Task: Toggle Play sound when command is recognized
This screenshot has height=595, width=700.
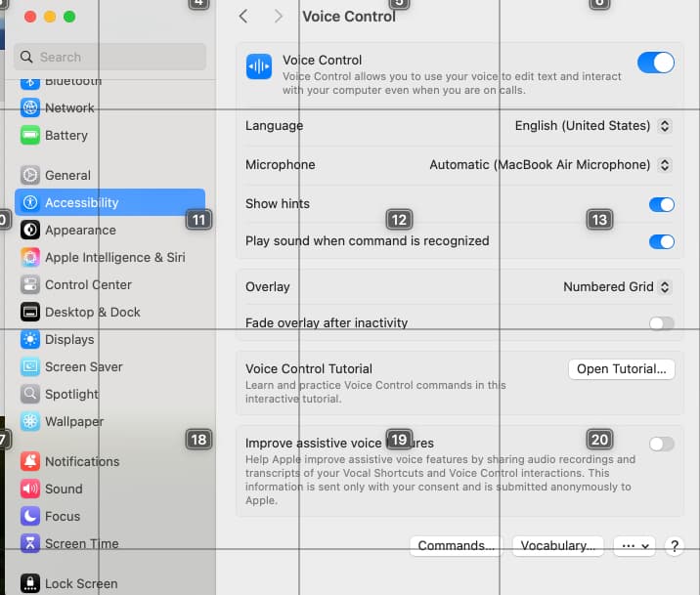Action: click(x=662, y=241)
